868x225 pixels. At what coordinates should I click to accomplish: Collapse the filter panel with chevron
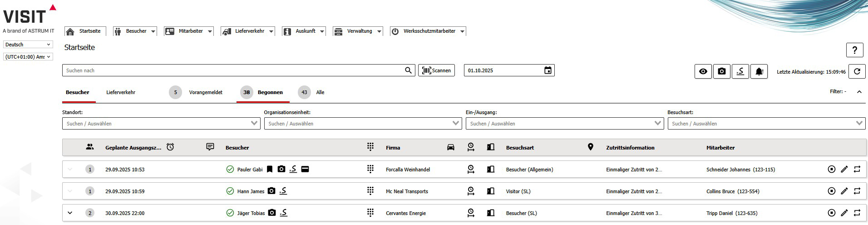[859, 92]
